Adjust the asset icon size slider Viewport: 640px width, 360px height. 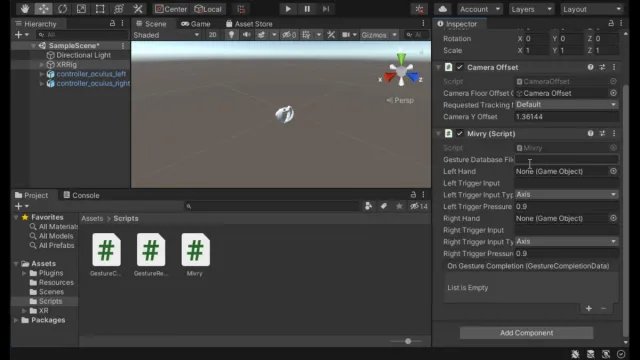pos(408,341)
